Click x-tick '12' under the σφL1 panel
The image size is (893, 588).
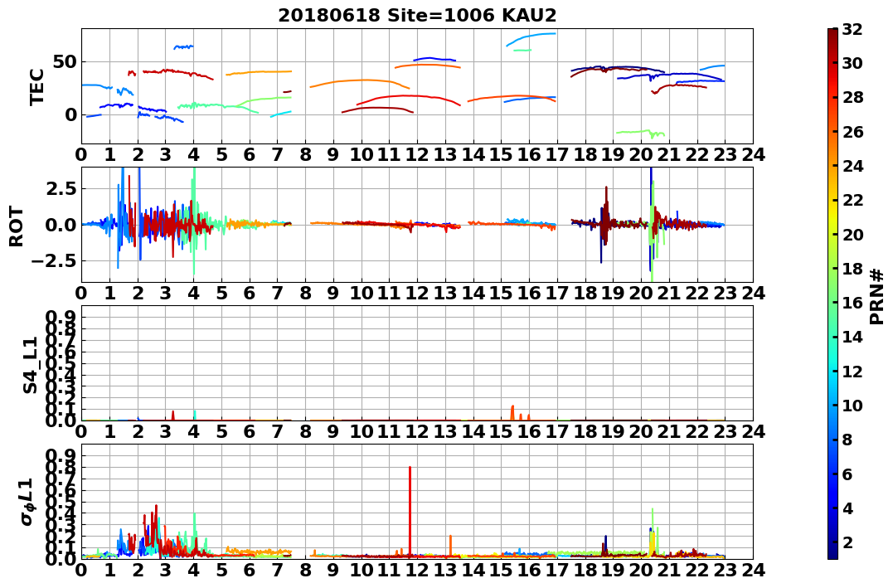pos(417,571)
